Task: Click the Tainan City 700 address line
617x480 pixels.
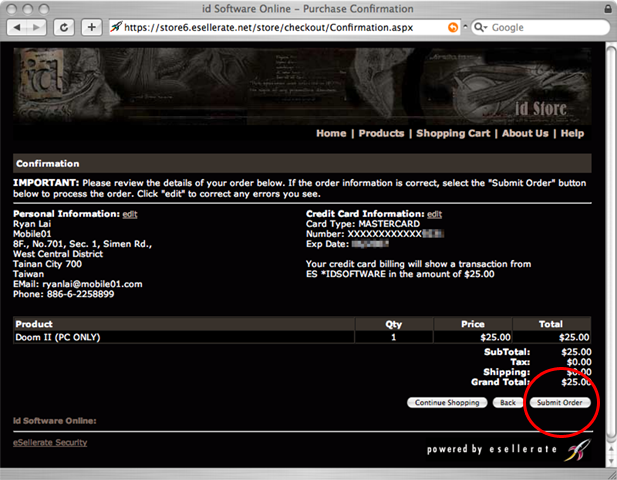Action: pos(47,264)
